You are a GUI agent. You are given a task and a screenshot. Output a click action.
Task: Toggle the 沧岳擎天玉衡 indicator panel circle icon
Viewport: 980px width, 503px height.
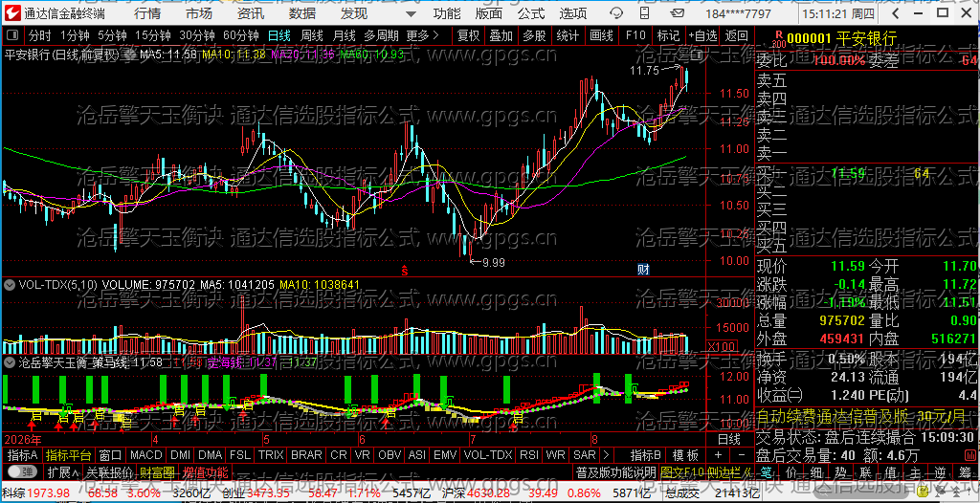point(10,361)
